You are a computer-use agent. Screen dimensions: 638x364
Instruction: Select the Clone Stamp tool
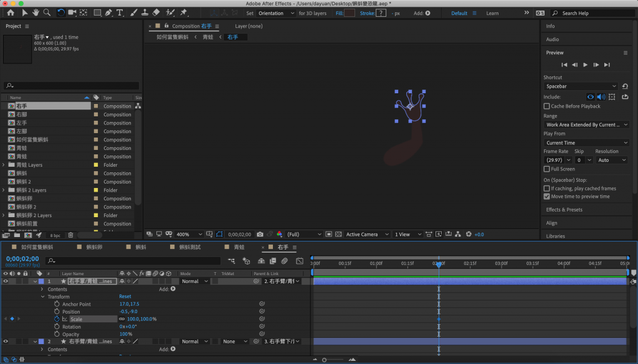pyautogui.click(x=145, y=12)
